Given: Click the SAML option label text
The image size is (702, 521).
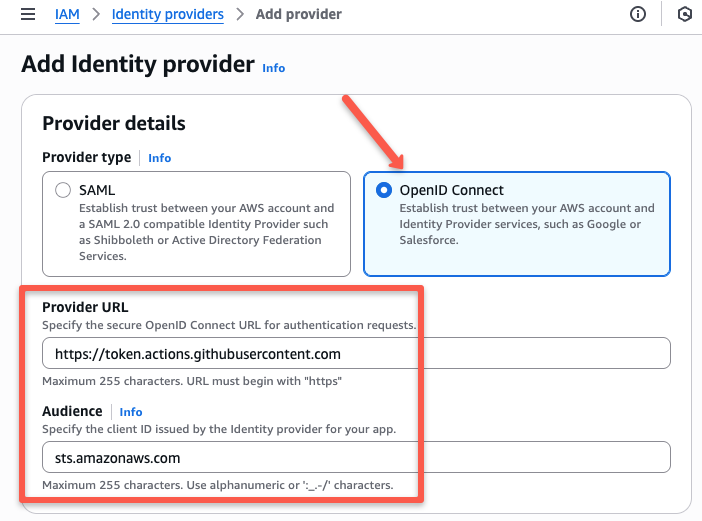Looking at the screenshot, I should tap(97, 190).
